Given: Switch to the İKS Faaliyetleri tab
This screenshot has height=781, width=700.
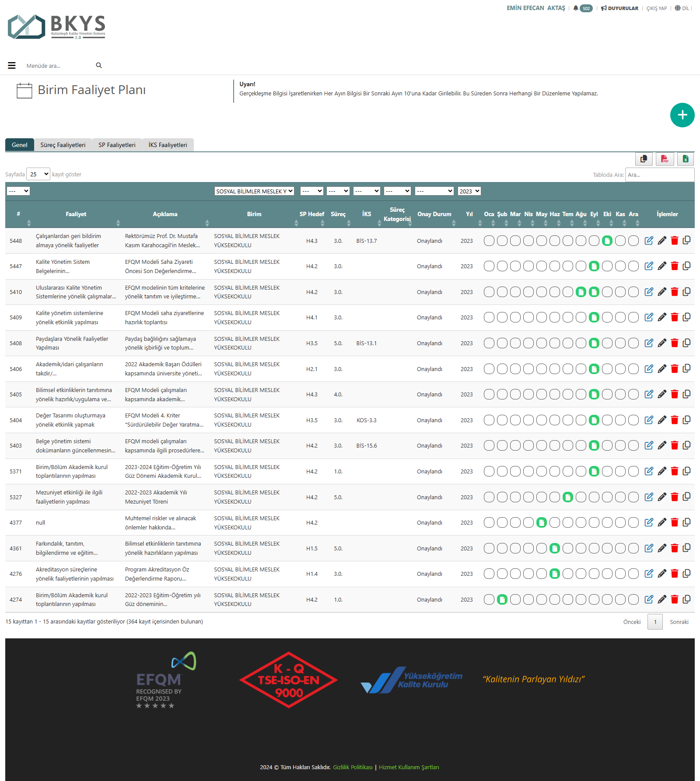Looking at the screenshot, I should point(168,145).
